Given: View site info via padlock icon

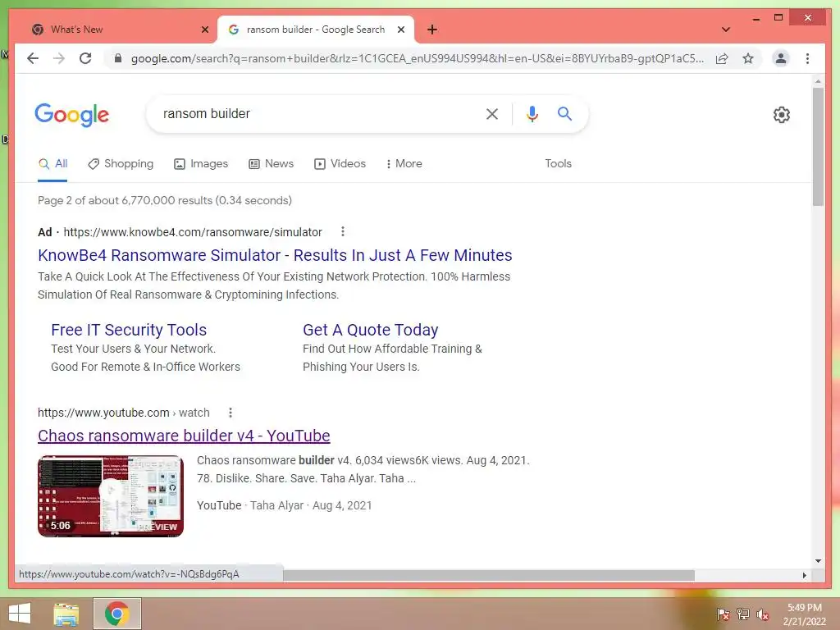Looking at the screenshot, I should (118, 58).
